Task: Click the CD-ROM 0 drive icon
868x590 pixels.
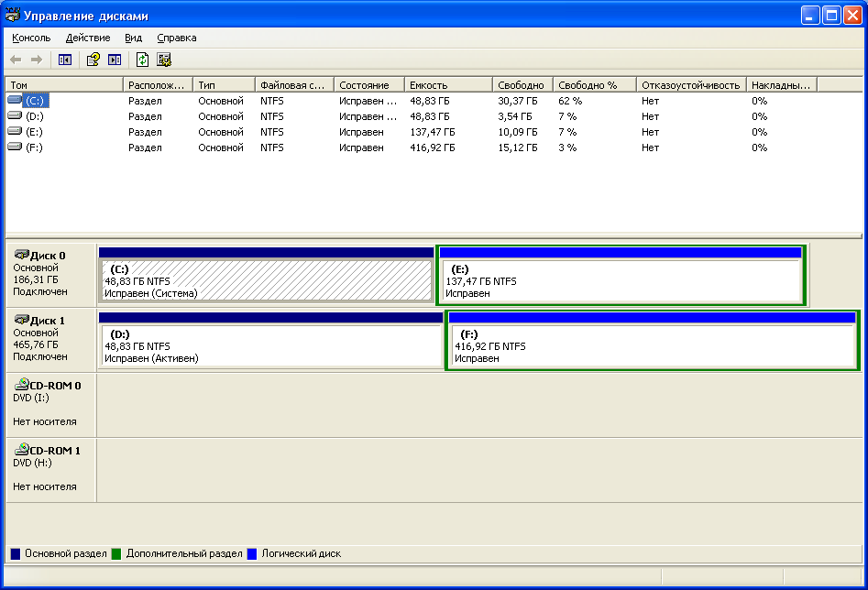Action: click(x=20, y=385)
